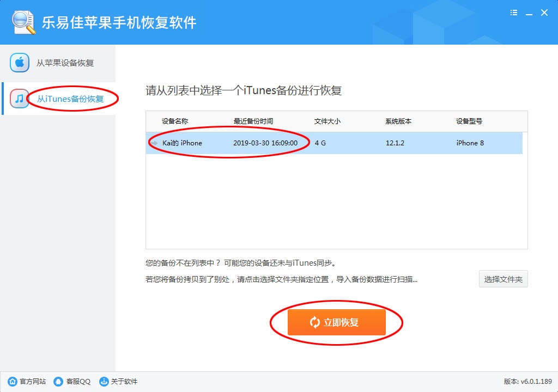Minimize the recovery software window
Screen dimensions: 558x392
[529, 14]
